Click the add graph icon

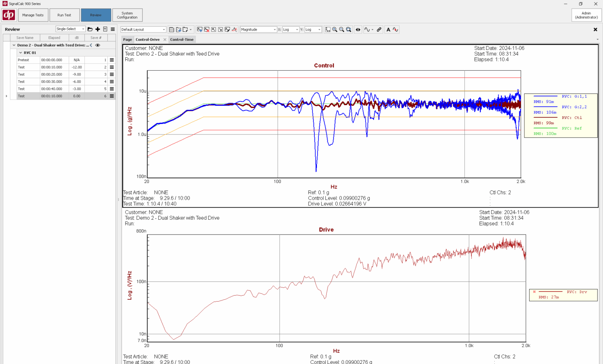tap(200, 29)
